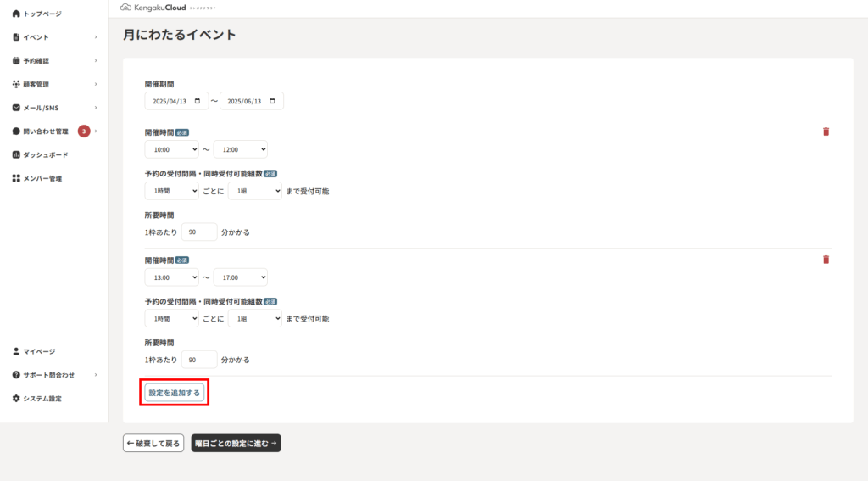Open second slot's 1組 capacity dropdown

254,319
